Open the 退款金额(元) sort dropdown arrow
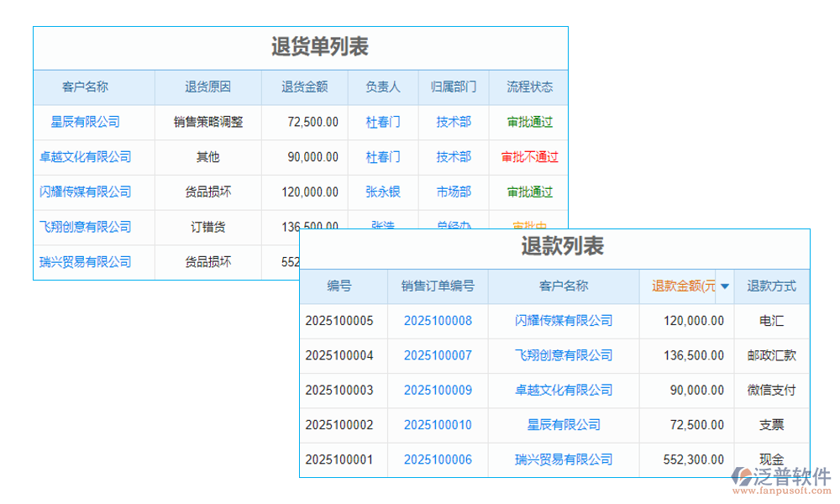 click(x=722, y=286)
